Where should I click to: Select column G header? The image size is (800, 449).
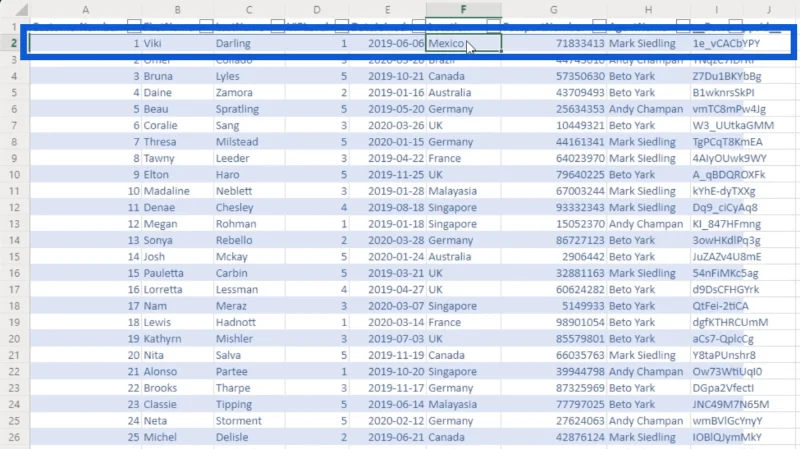554,10
